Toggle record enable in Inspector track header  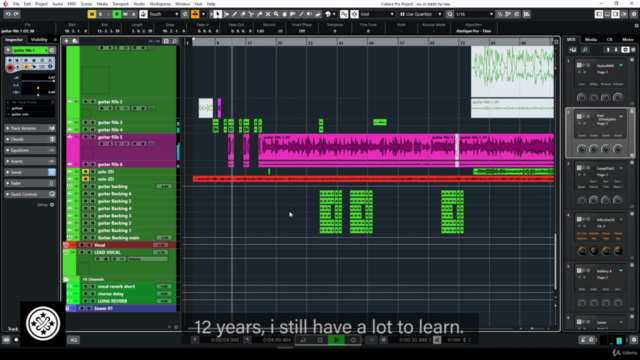10,68
